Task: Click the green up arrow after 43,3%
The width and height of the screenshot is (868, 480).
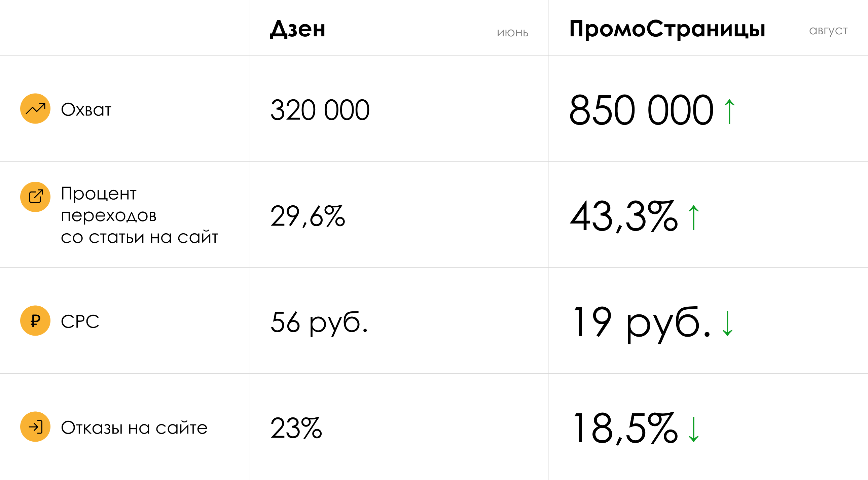Action: tap(693, 217)
